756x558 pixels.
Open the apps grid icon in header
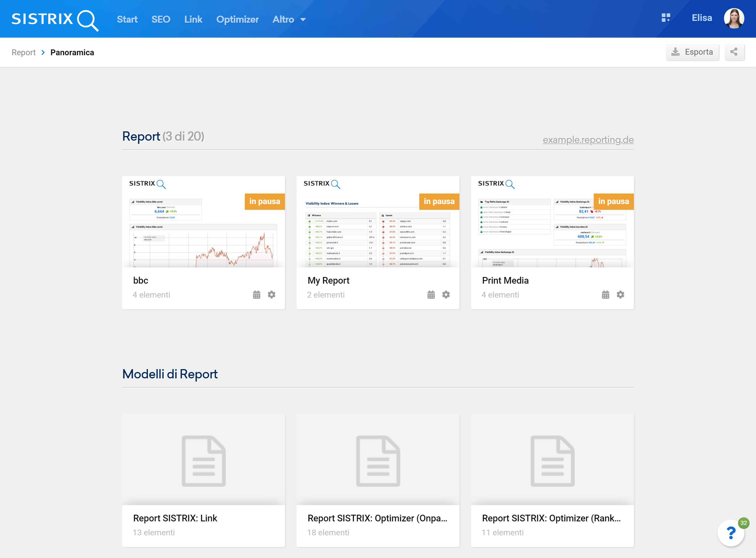666,18
